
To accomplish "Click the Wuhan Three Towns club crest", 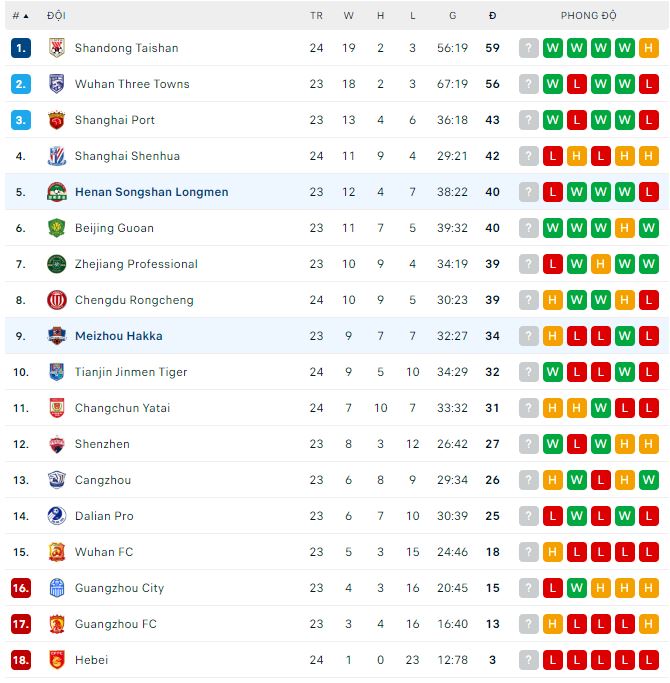I will point(57,84).
